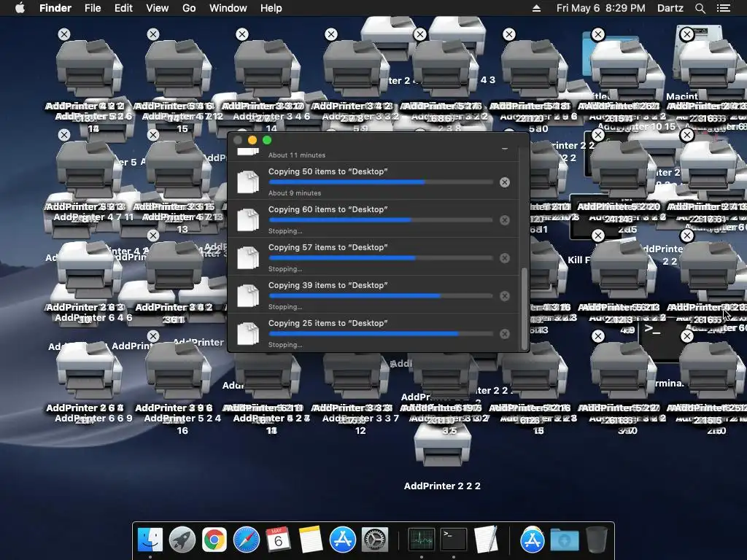Screen dimensions: 747x560
Task: Click the documents icon beside Copying 57 items
Action: click(x=248, y=258)
